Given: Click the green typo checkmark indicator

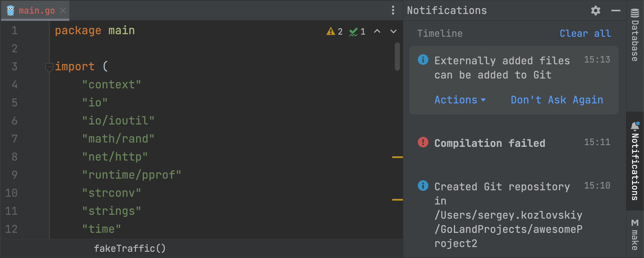Looking at the screenshot, I should click(353, 32).
